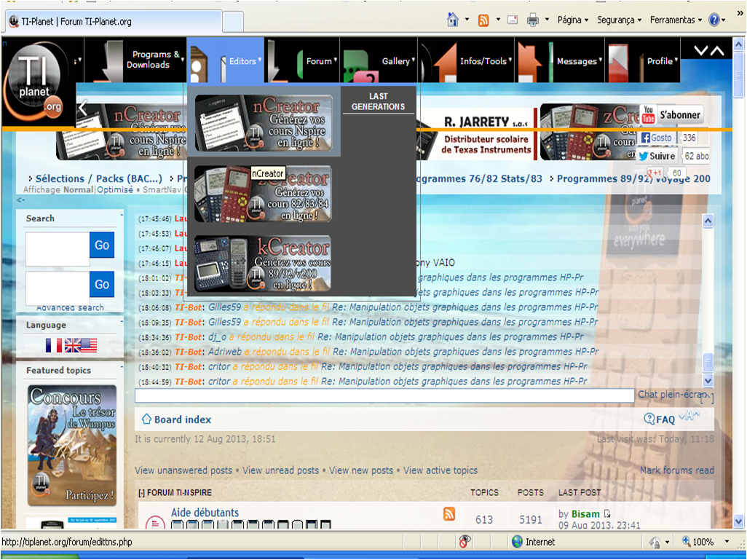The height and width of the screenshot is (560, 747).
Task: Select the United Kingdom flag language
Action: click(x=72, y=345)
